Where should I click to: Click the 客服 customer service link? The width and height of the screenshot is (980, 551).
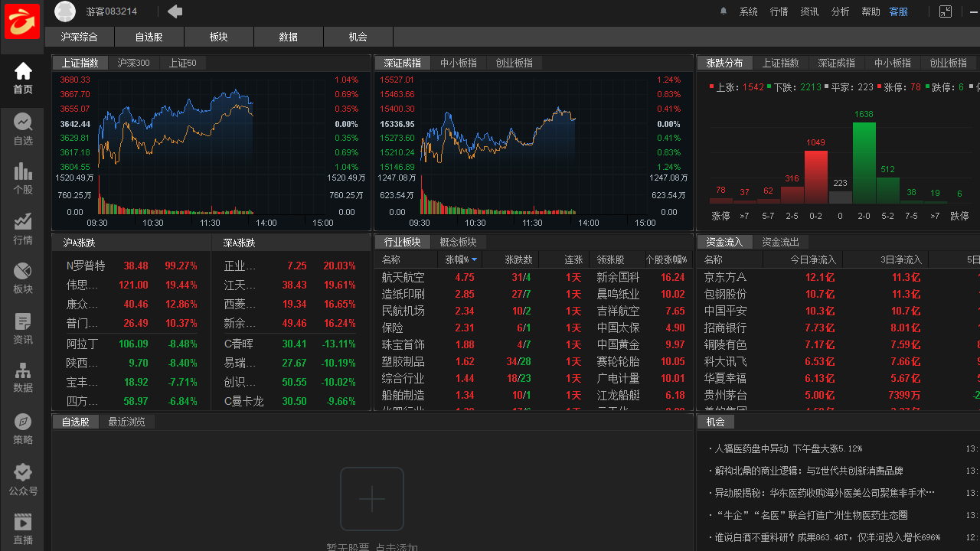point(898,11)
